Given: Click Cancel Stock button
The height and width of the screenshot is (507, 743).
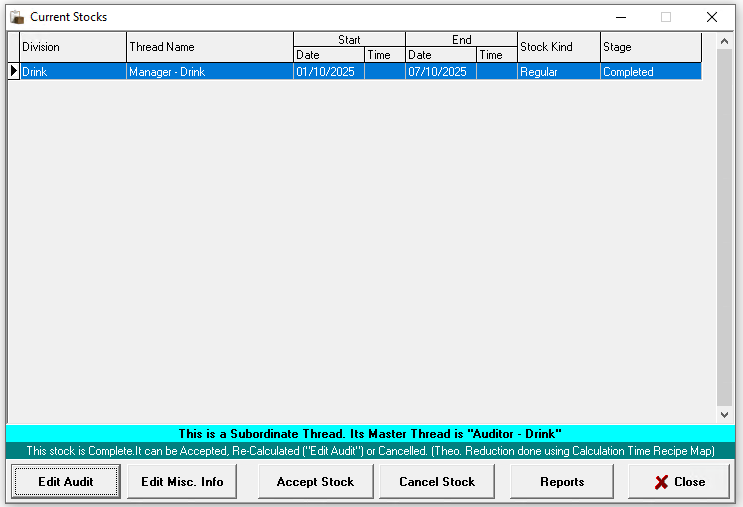Looking at the screenshot, I should click(x=437, y=481).
